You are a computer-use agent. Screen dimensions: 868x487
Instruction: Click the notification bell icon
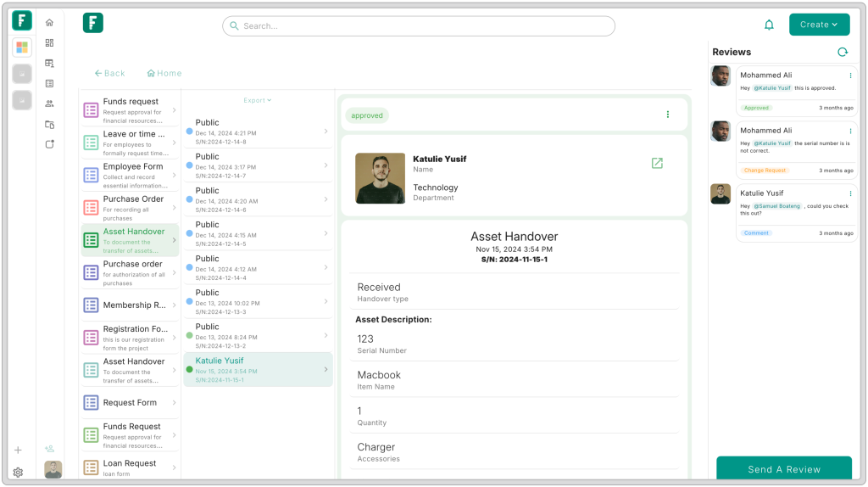click(769, 25)
